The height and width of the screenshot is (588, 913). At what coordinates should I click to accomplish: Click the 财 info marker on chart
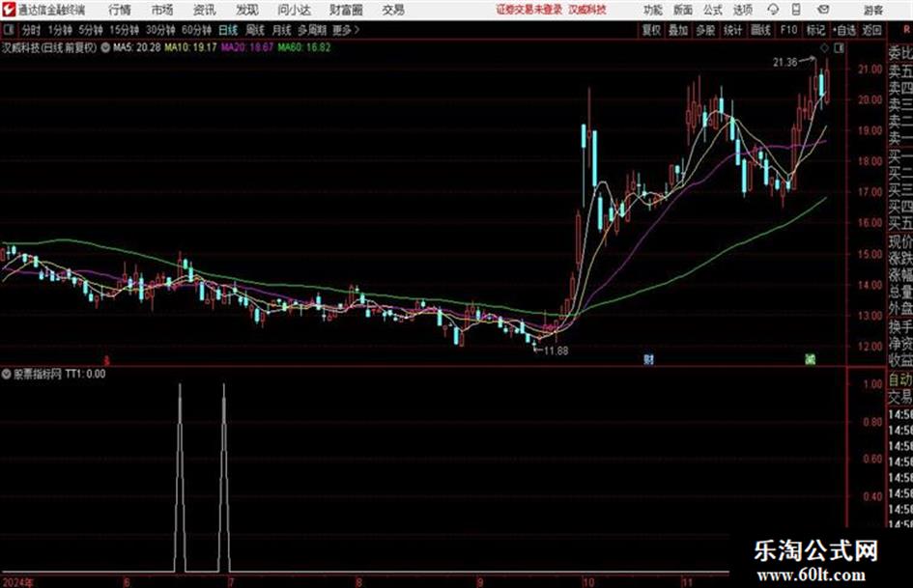[648, 359]
